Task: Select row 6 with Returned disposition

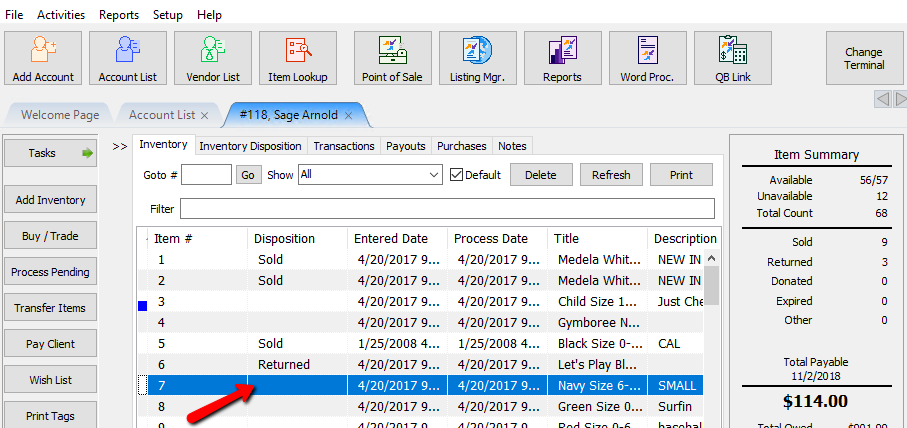Action: pyautogui.click(x=420, y=364)
